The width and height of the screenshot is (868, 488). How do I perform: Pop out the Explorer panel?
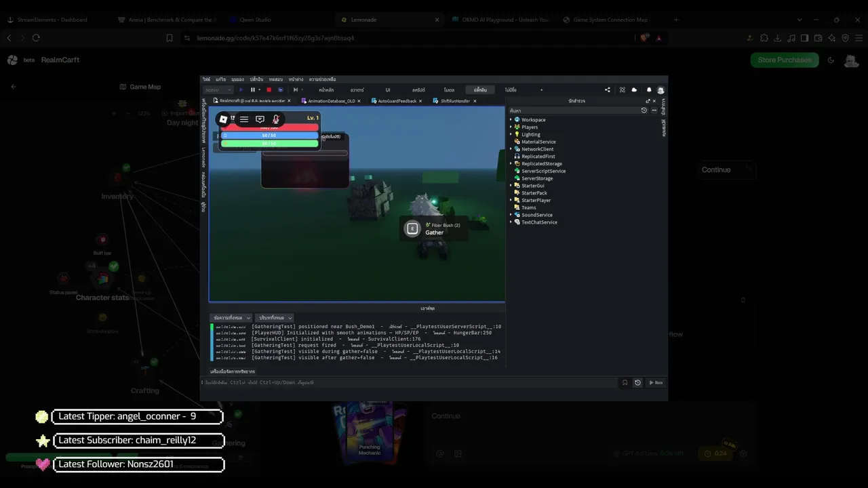point(648,101)
